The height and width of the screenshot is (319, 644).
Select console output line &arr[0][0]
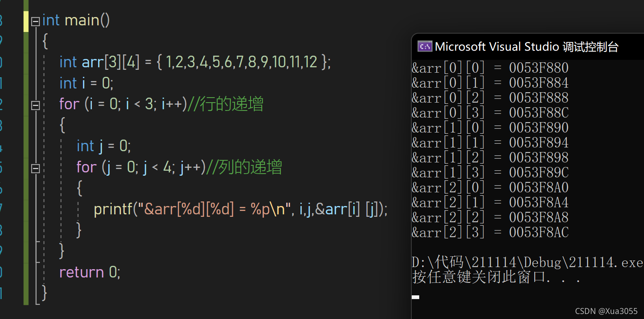pos(490,68)
